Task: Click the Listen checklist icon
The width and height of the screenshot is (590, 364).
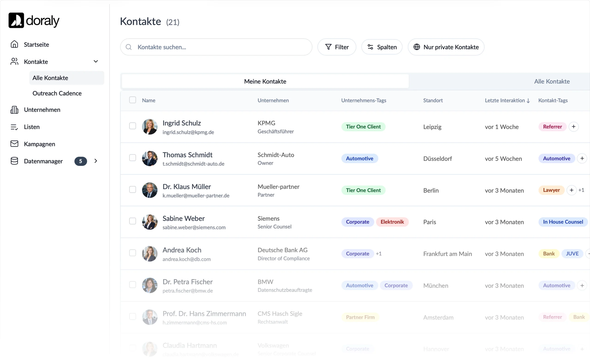Action: pos(15,127)
